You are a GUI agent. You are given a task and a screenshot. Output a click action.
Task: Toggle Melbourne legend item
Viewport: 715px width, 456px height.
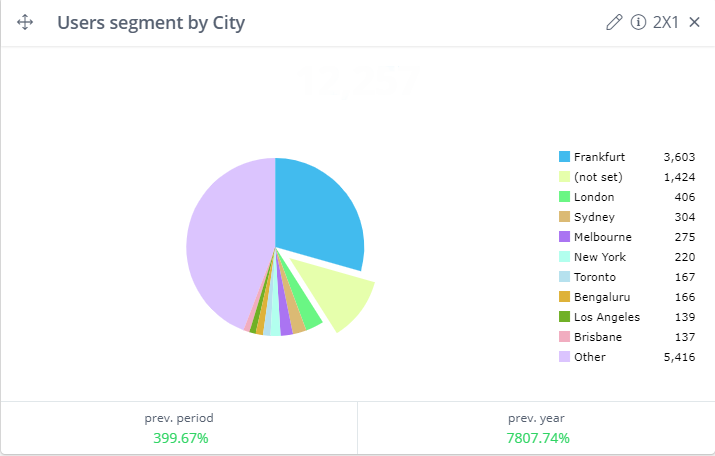(x=601, y=237)
